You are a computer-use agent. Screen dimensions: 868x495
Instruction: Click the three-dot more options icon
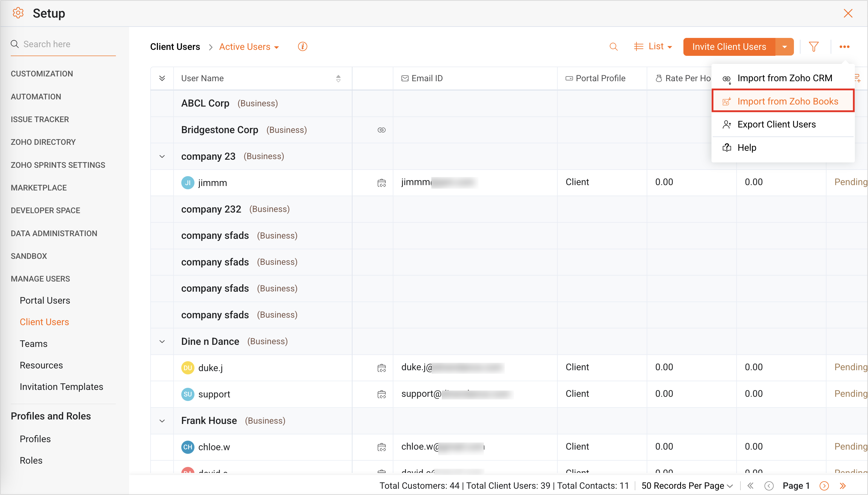844,47
